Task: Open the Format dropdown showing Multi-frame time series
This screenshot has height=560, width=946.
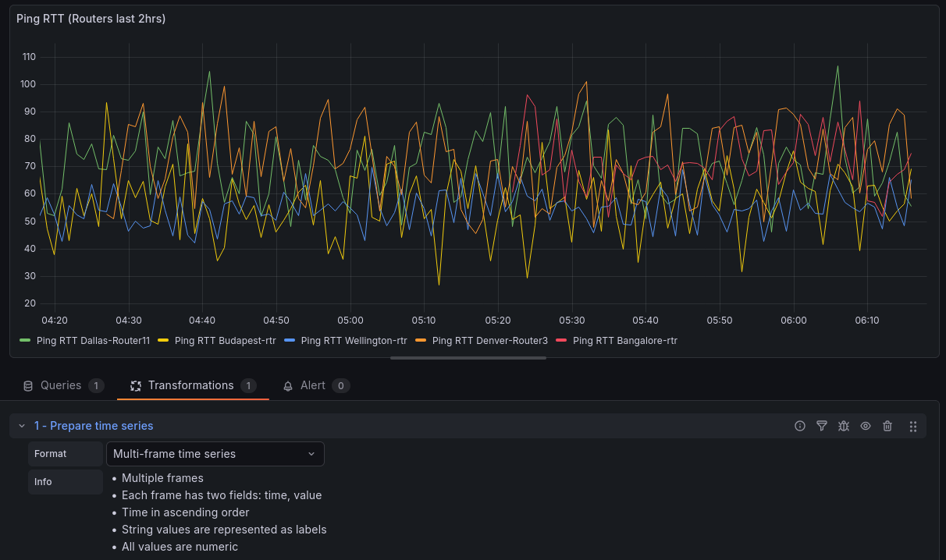Action: point(215,454)
